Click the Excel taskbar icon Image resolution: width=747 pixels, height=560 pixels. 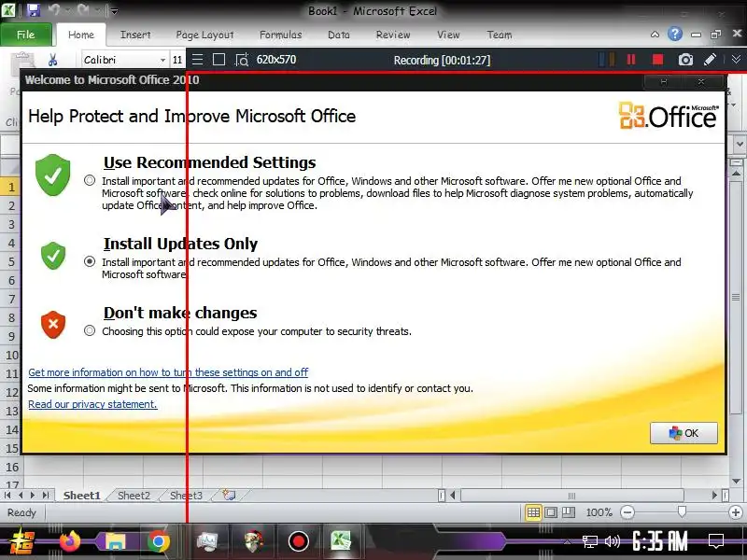tap(341, 541)
